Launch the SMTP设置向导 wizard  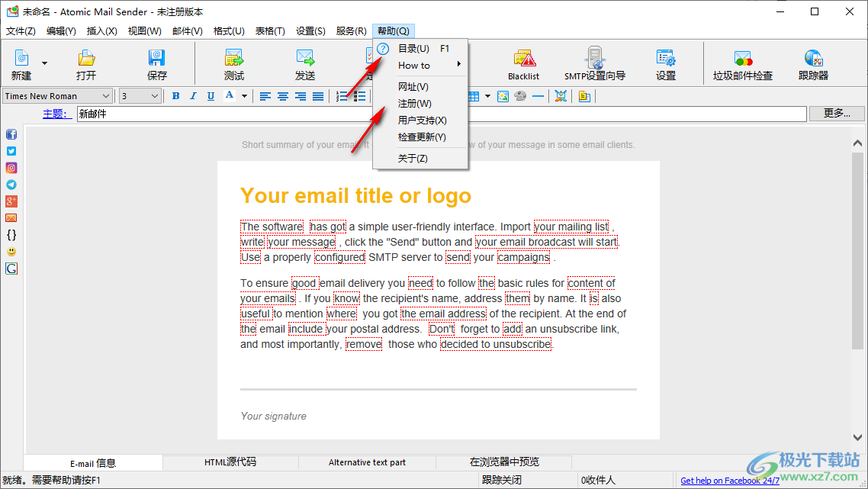tap(595, 65)
